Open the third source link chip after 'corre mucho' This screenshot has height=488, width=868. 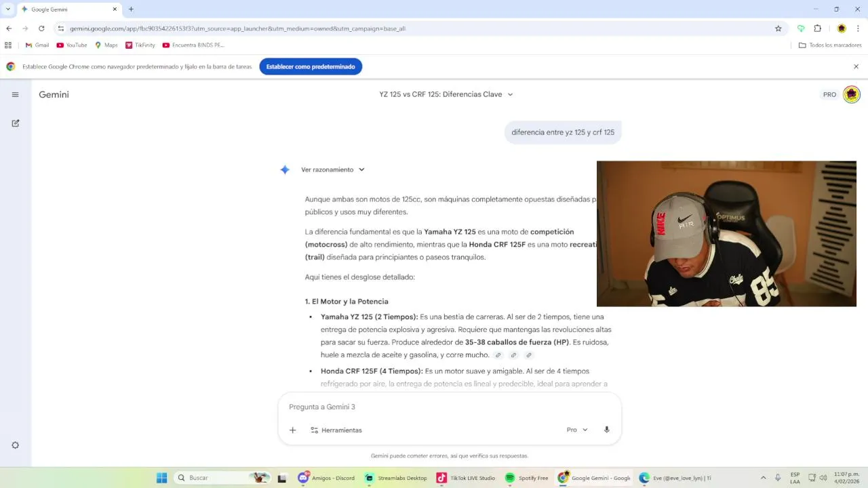coord(529,355)
